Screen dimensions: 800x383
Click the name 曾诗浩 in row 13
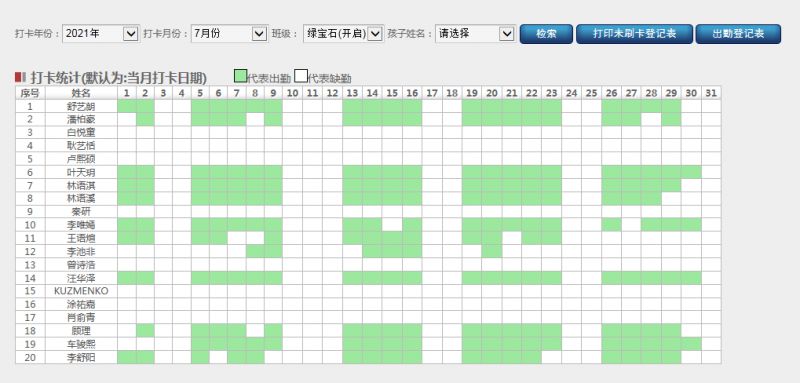(x=81, y=265)
